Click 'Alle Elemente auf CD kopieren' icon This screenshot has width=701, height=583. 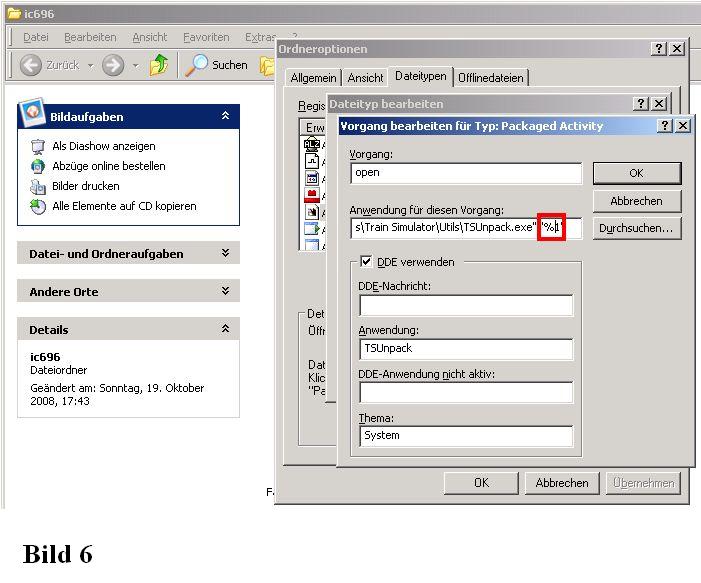click(37, 206)
